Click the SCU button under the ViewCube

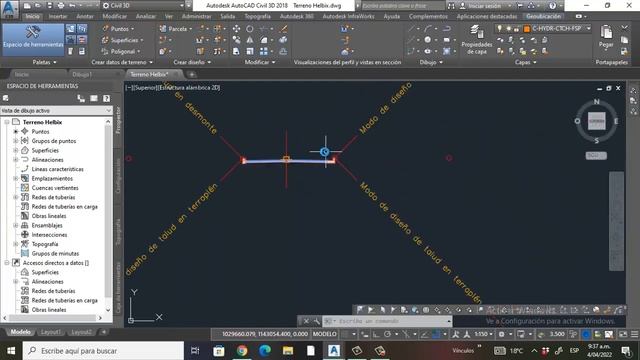click(596, 156)
